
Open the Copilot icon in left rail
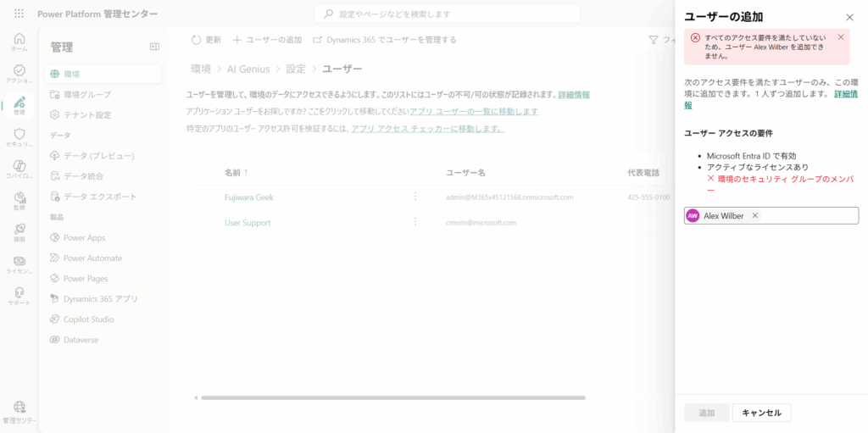tap(19, 168)
